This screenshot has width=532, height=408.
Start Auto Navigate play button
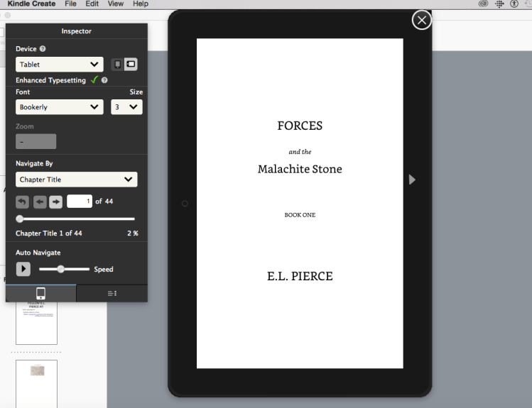[x=23, y=269]
